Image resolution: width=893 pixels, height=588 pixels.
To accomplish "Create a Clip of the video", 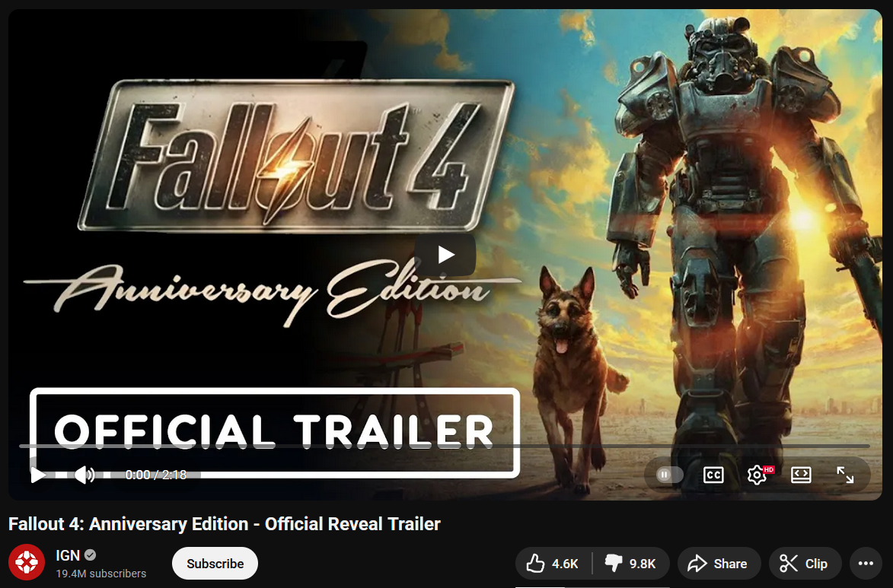I will click(x=805, y=564).
